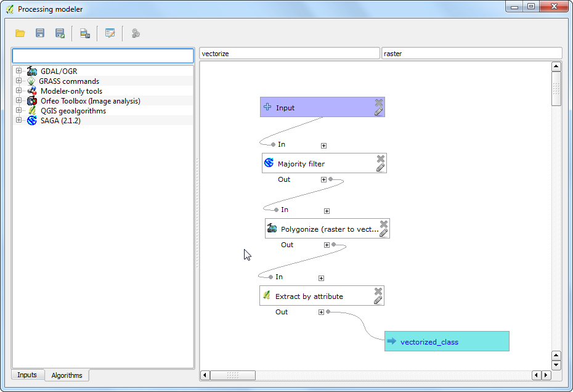Expand the In parameters of Majority filter

click(x=323, y=145)
